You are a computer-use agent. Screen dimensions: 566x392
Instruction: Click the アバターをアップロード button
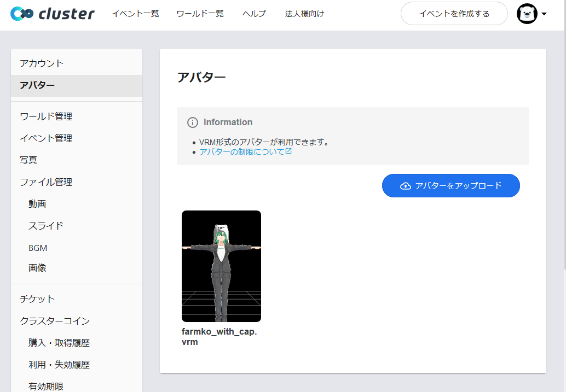[x=451, y=186]
